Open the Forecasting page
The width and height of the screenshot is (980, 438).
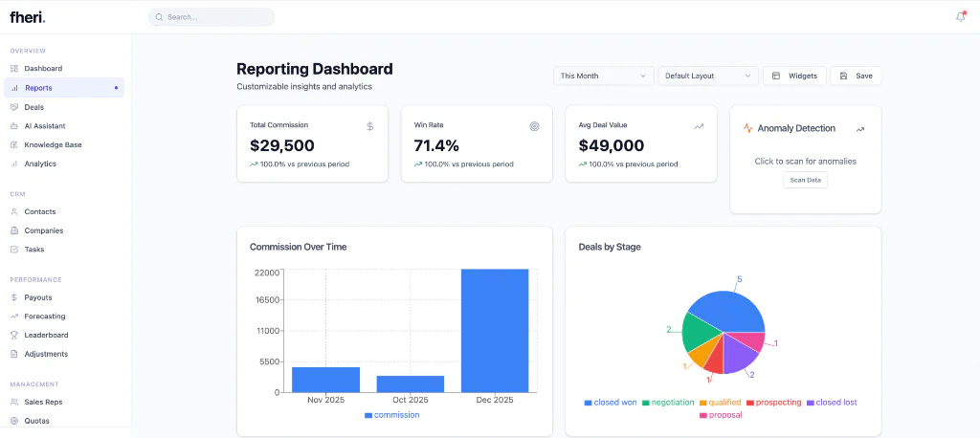[45, 316]
